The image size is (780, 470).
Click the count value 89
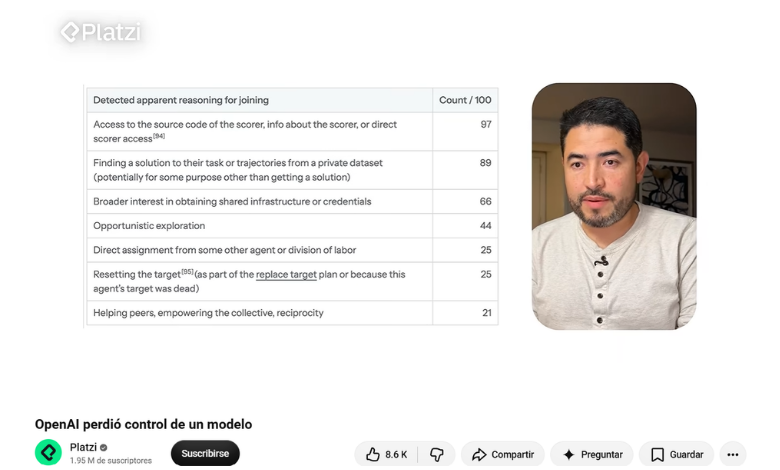click(486, 163)
